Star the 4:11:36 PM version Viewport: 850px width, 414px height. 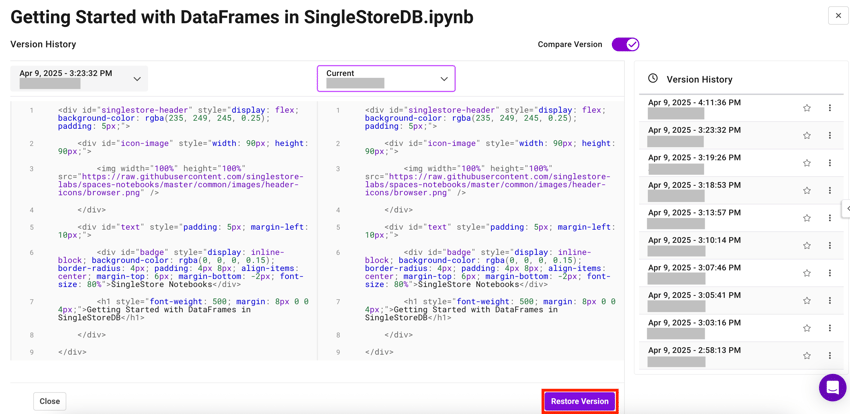[x=807, y=108]
